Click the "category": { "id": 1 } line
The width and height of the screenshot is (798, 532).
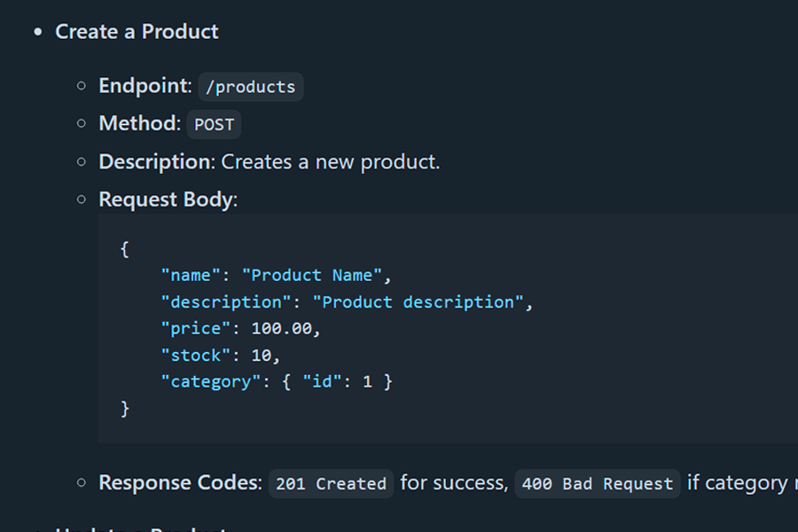[277, 382]
